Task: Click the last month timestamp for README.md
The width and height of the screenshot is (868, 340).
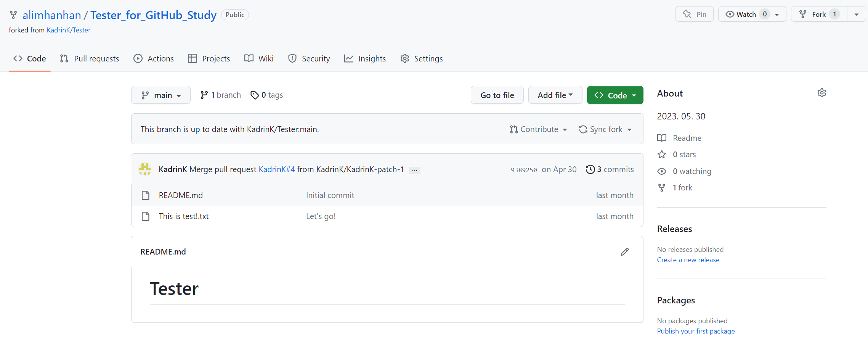Action: coord(614,195)
